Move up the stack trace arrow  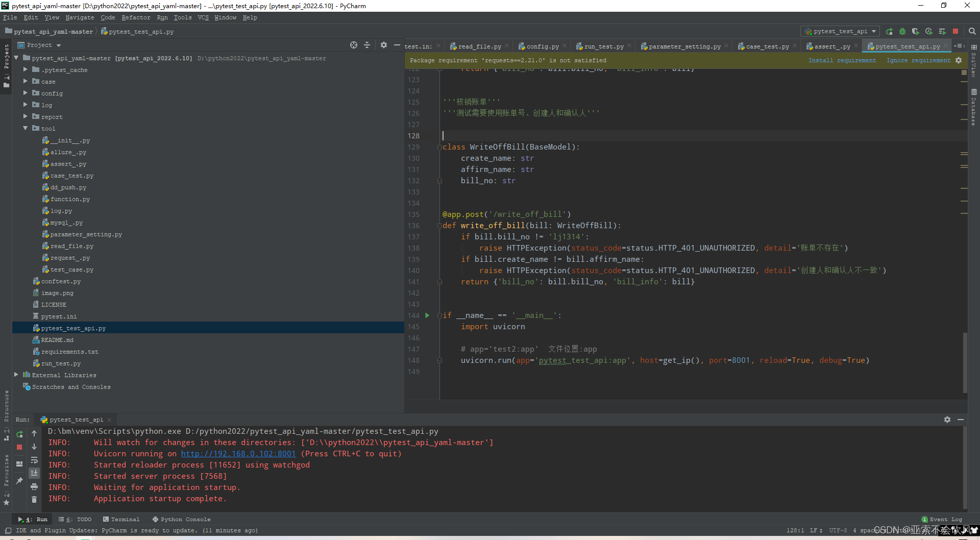coord(34,434)
